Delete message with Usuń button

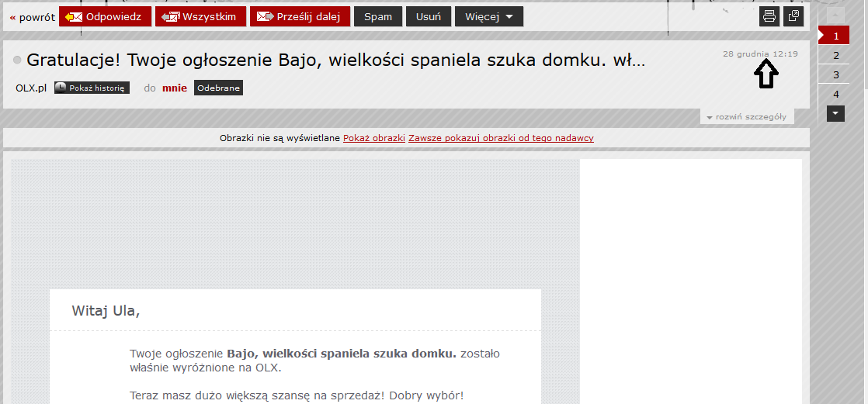pyautogui.click(x=428, y=16)
